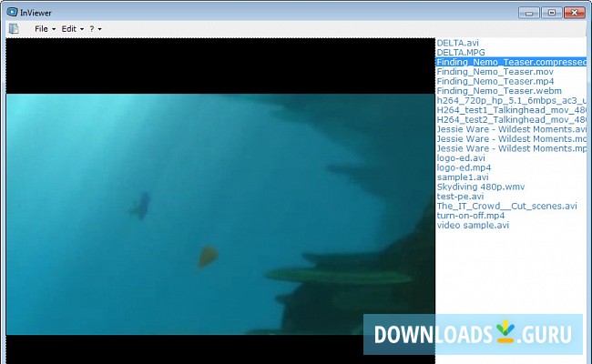Select logo-ed.mp4 in the list
Image resolution: width=592 pixels, height=364 pixels.
(464, 167)
